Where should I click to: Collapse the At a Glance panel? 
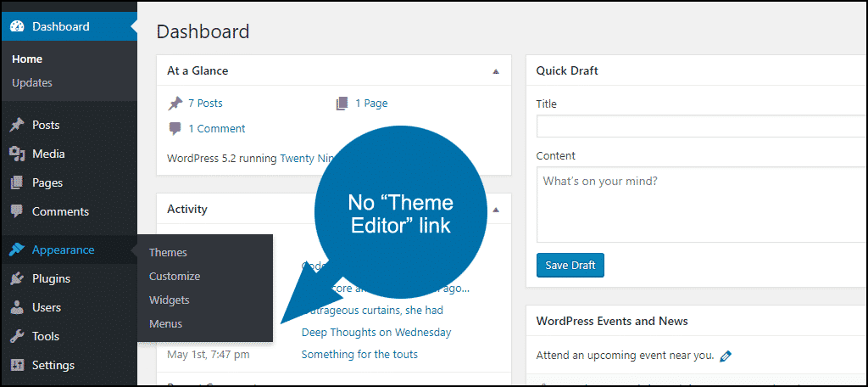(x=496, y=71)
